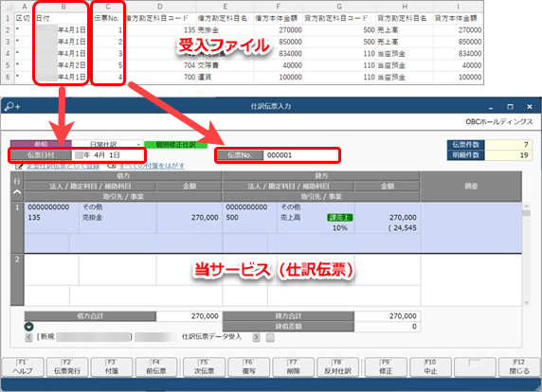Image resolution: width=542 pixels, height=392 pixels.
Task: Click credit account name 売上高 in slip
Action: (290, 218)
